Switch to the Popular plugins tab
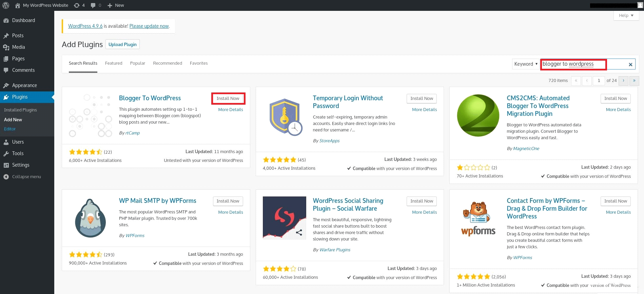This screenshot has width=644, height=294. (x=137, y=63)
